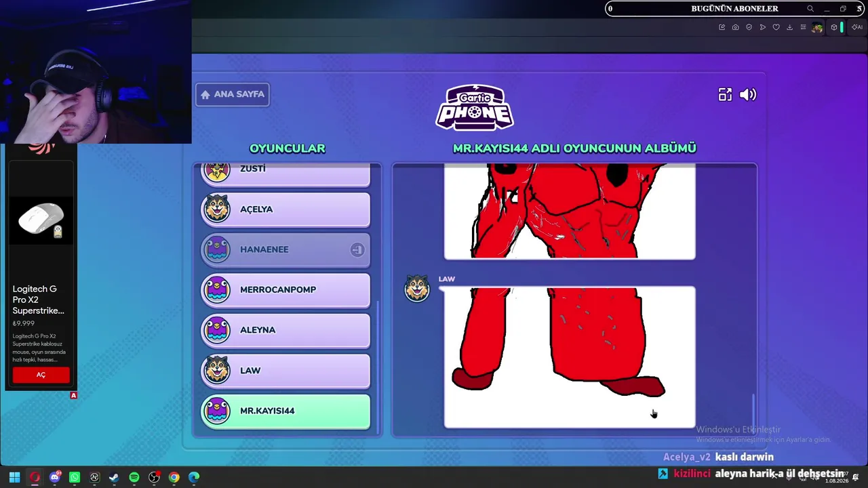Open downloads with the download arrow icon
The width and height of the screenshot is (868, 488).
pyautogui.click(x=790, y=27)
